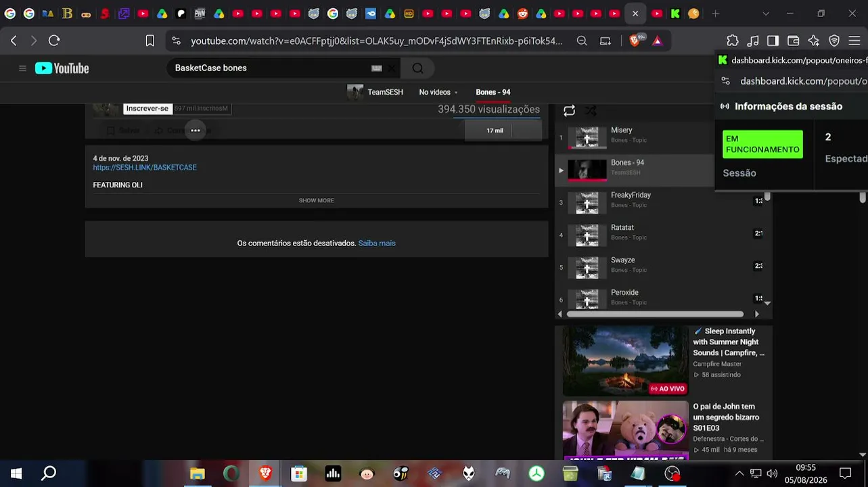The width and height of the screenshot is (868, 487).
Task: Open the Brave Wallet icon
Action: [x=794, y=41]
